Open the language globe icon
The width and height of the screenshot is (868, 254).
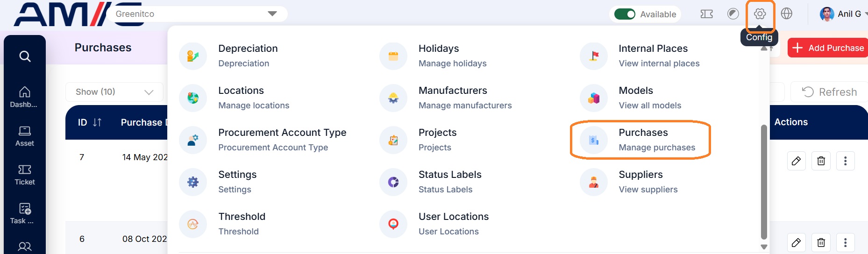coord(786,14)
